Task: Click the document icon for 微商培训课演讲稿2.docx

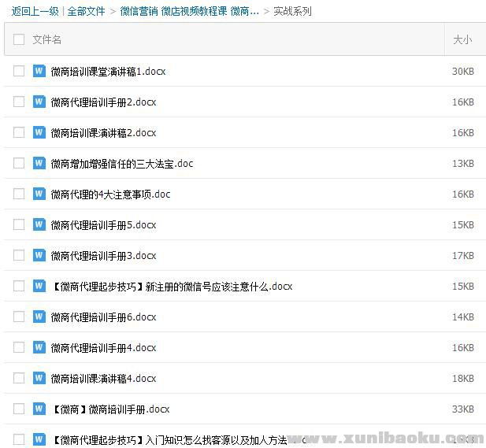Action: (39, 132)
